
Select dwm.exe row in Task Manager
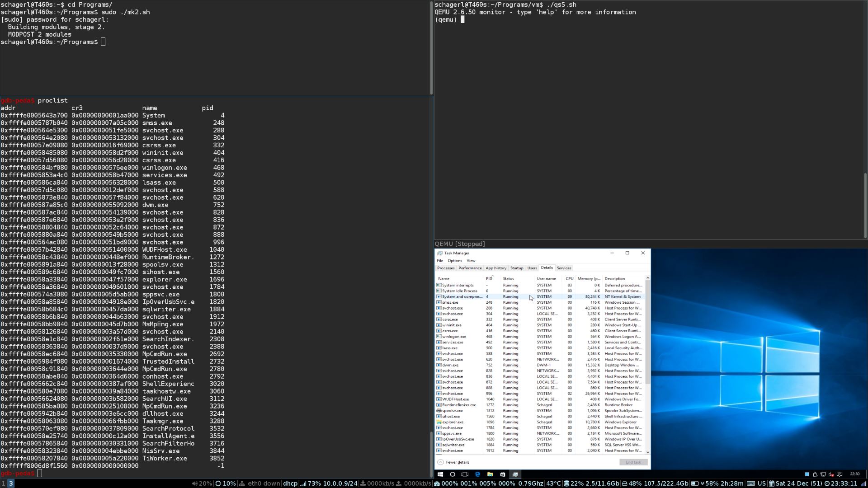click(x=540, y=365)
